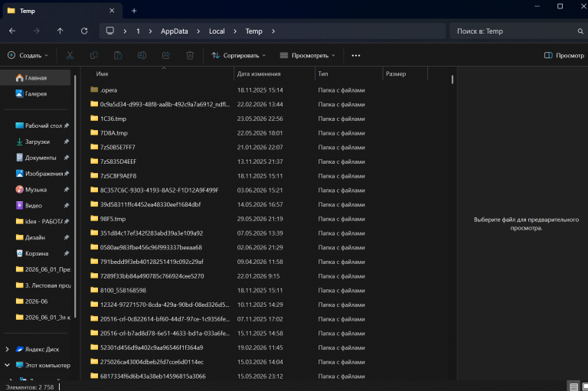Collapse Этот компьютер tree node

coord(7,365)
